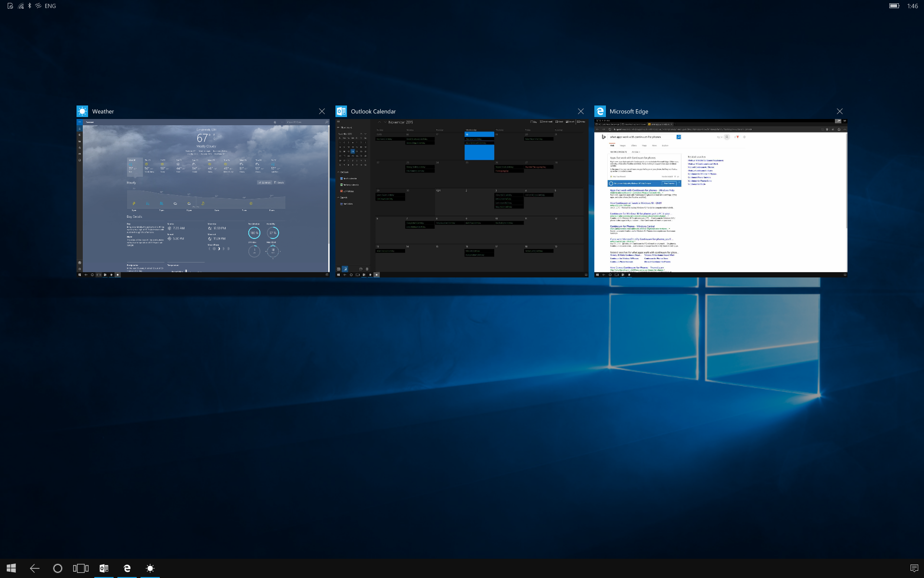Go back using the taskbar arrow
924x578 pixels.
[35, 568]
